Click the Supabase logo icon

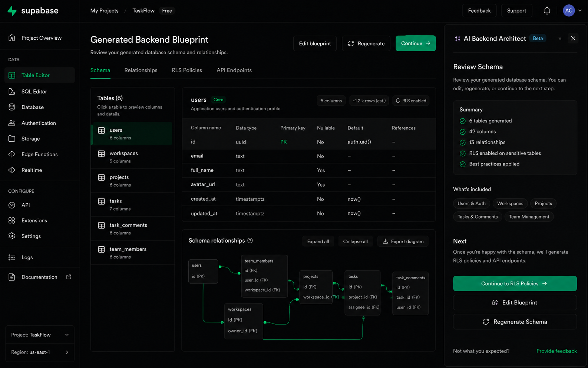[x=12, y=11]
